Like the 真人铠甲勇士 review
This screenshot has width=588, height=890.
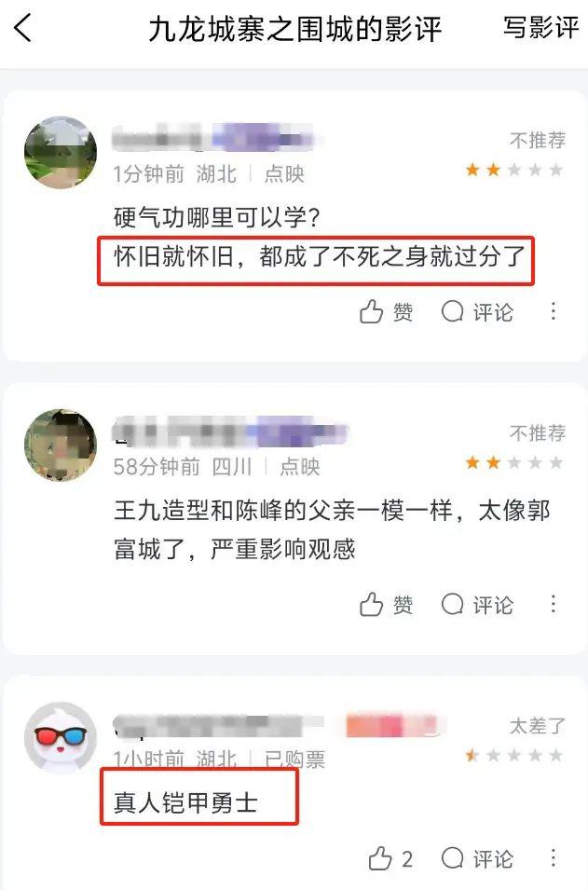tap(390, 859)
